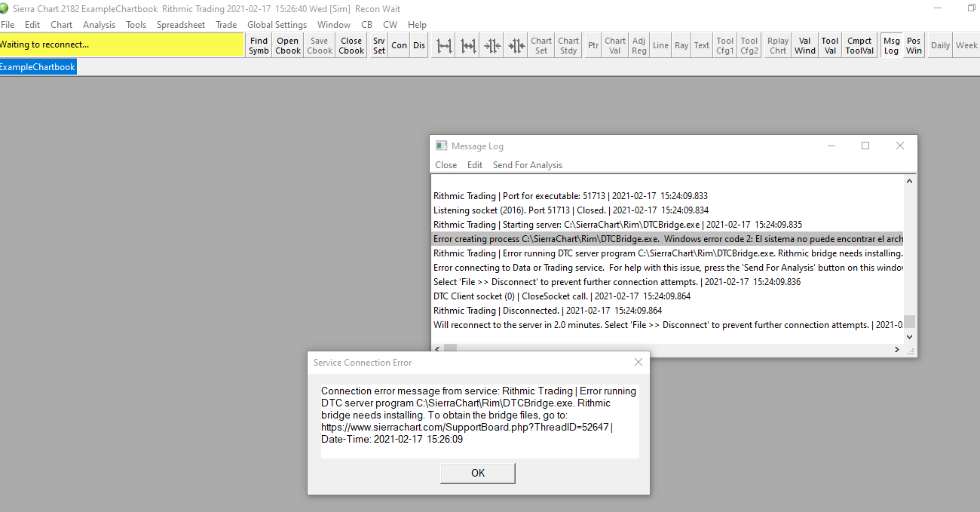Open the CW menu
Image resolution: width=980 pixels, height=512 pixels.
[390, 25]
